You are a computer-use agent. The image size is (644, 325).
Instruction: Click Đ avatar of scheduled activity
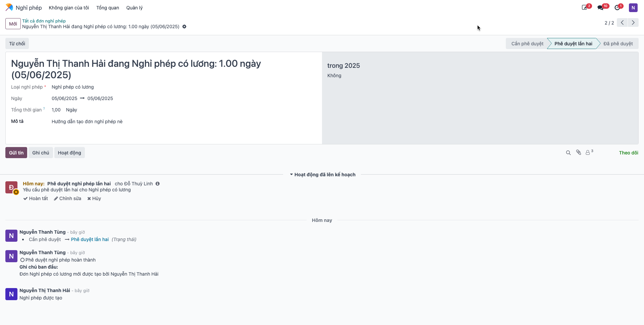11,187
